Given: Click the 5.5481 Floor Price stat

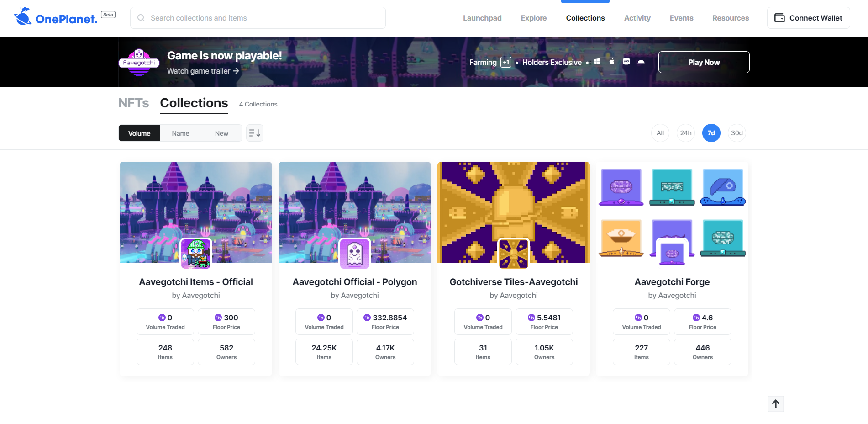Looking at the screenshot, I should click(x=544, y=322).
